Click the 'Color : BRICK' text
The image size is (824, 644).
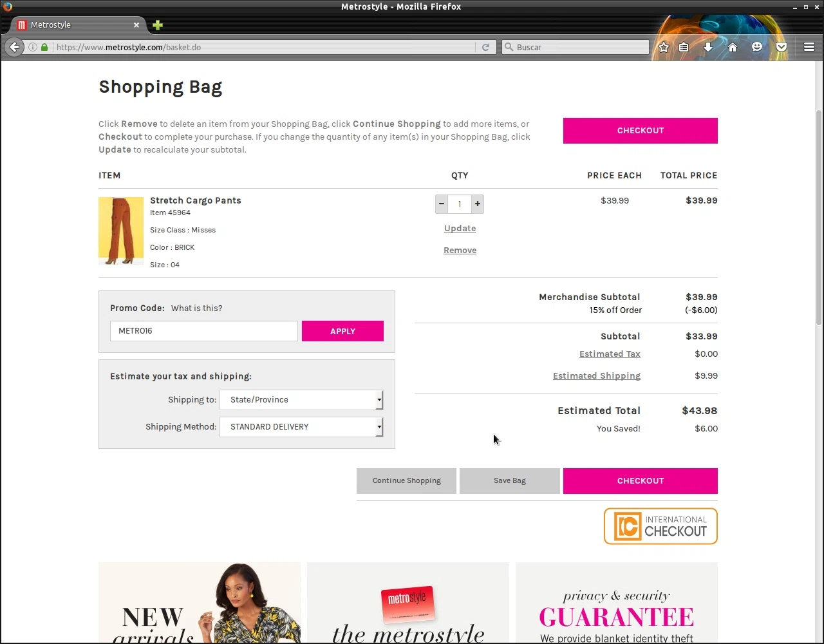[172, 248]
